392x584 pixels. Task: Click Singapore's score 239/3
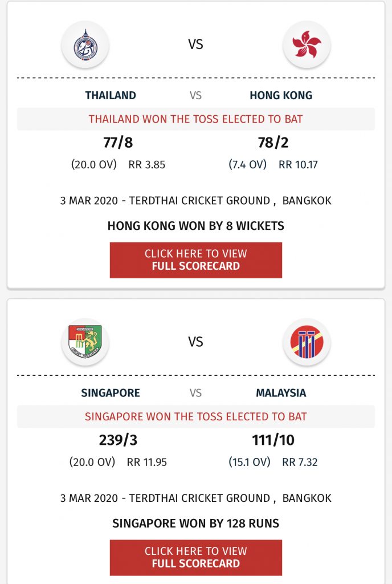click(x=118, y=440)
